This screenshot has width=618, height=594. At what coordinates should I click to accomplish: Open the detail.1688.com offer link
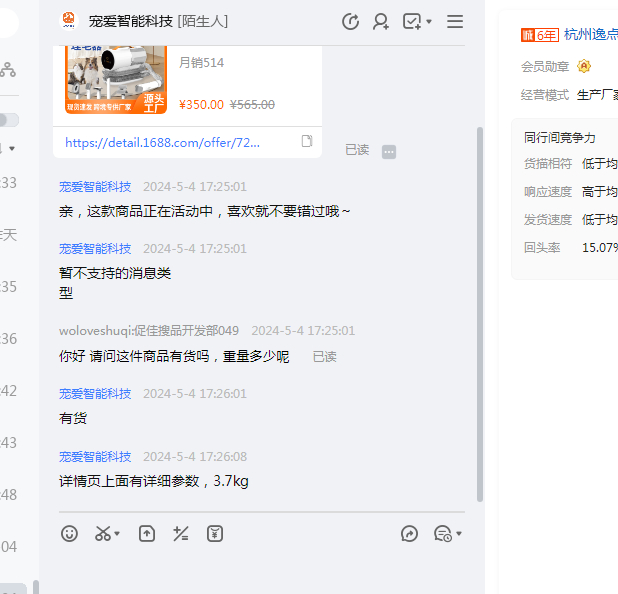click(x=162, y=142)
